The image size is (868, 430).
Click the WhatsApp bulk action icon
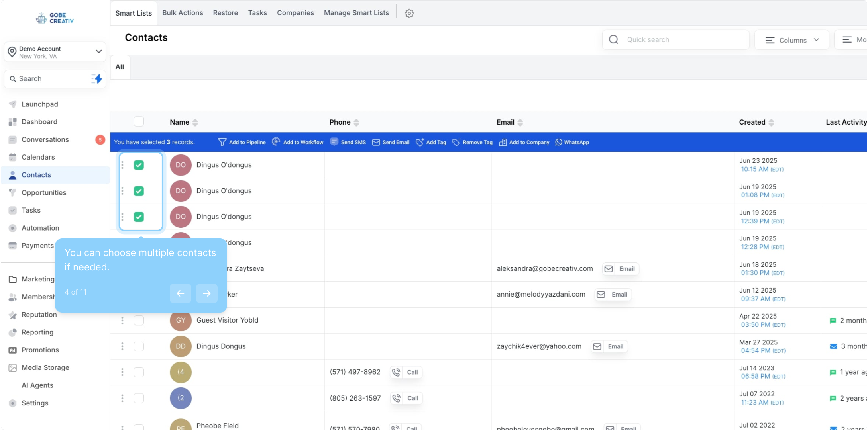click(559, 142)
